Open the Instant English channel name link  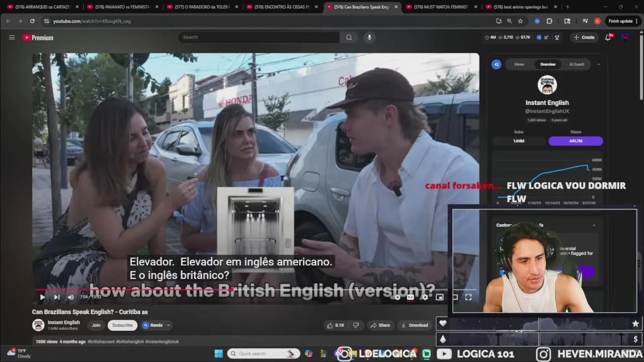[x=64, y=323]
